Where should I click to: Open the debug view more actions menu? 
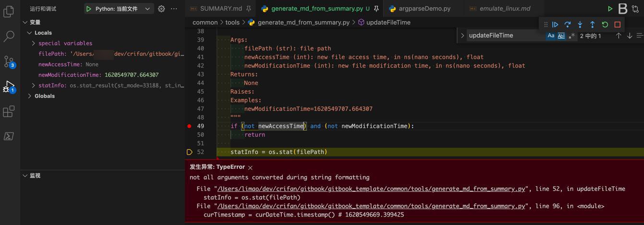tap(174, 9)
